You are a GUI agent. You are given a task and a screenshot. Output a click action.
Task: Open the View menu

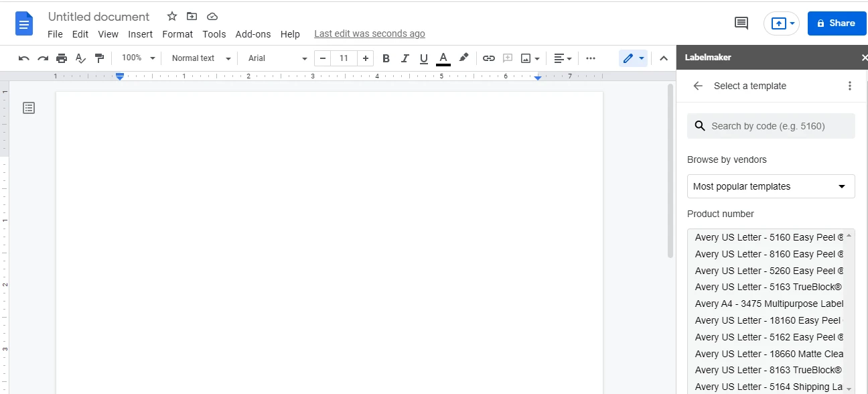coord(108,34)
